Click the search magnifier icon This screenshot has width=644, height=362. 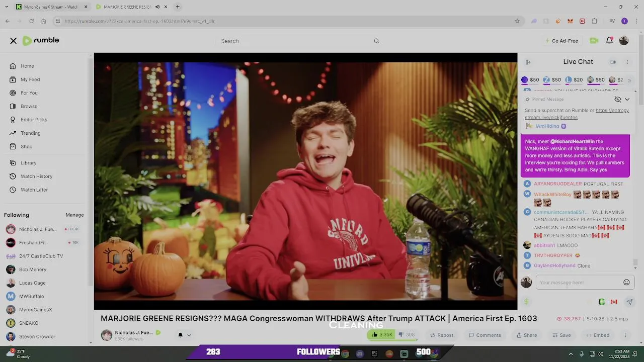click(x=376, y=41)
